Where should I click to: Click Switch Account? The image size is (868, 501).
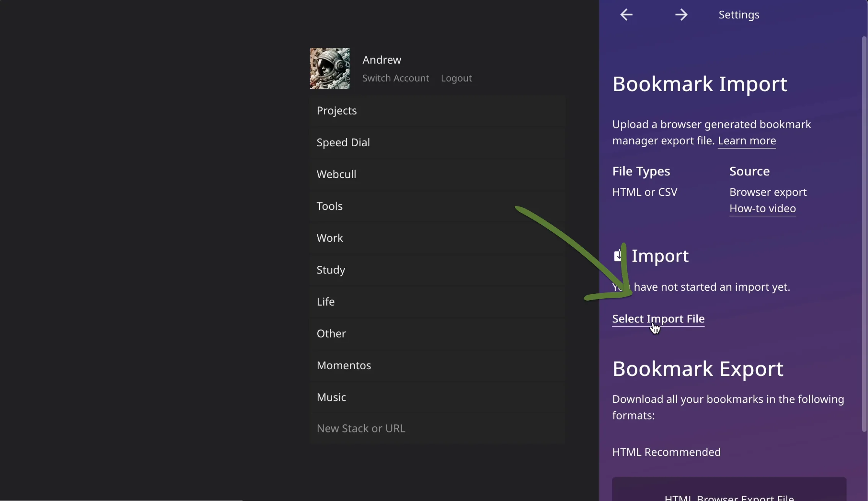click(x=396, y=78)
